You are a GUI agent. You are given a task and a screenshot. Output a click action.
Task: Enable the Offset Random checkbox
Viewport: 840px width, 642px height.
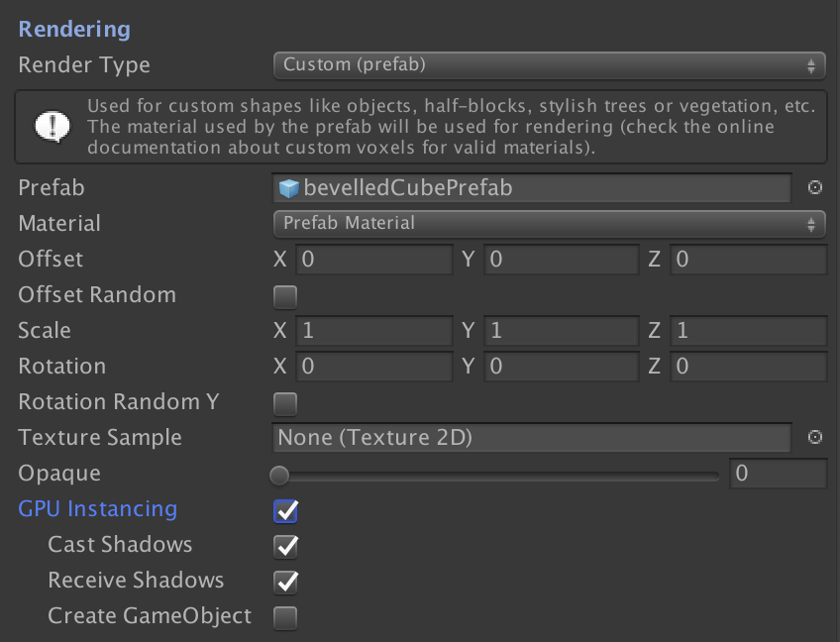point(284,295)
